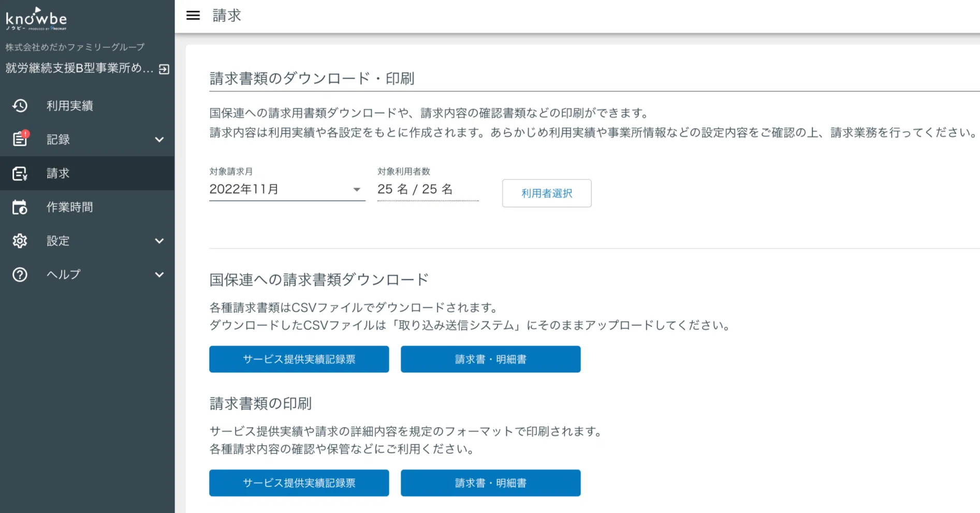This screenshot has height=513, width=980.
Task: Click the 記録 notebook icon with alert badge
Action: 20,138
